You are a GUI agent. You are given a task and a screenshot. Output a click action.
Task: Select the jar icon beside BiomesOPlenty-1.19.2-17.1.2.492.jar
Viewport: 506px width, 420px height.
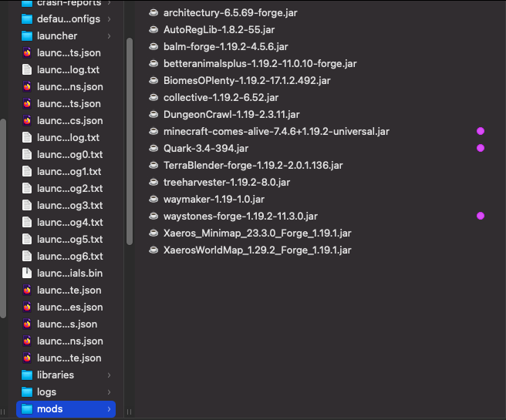pyautogui.click(x=153, y=80)
